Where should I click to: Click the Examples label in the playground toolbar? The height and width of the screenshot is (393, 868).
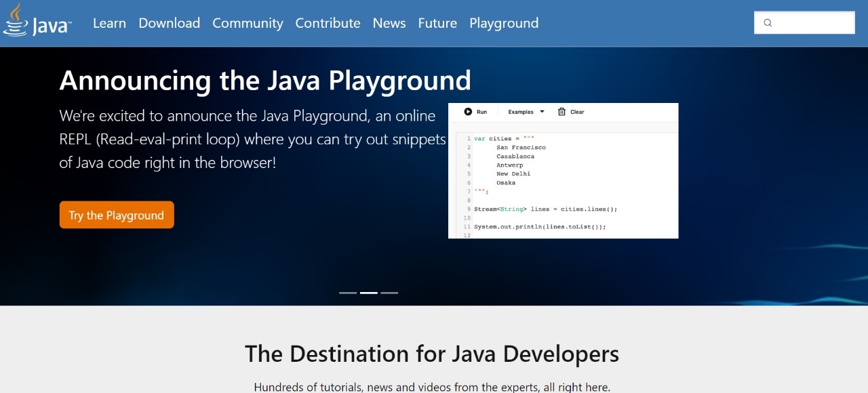tap(521, 112)
